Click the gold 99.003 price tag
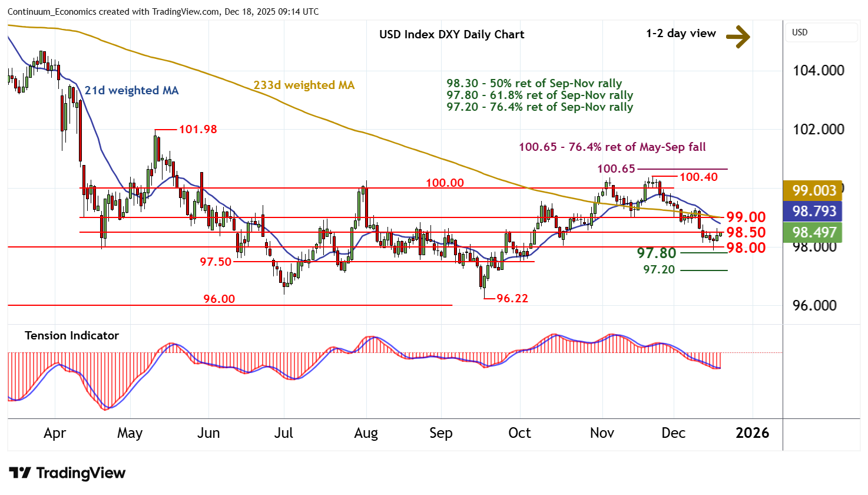The width and height of the screenshot is (868, 495). [x=814, y=190]
